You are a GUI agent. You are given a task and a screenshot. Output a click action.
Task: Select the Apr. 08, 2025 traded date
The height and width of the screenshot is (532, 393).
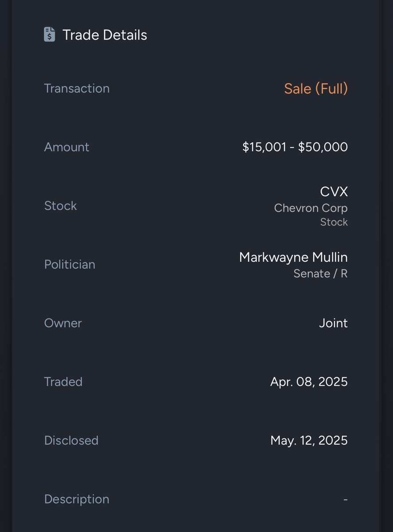[309, 382]
